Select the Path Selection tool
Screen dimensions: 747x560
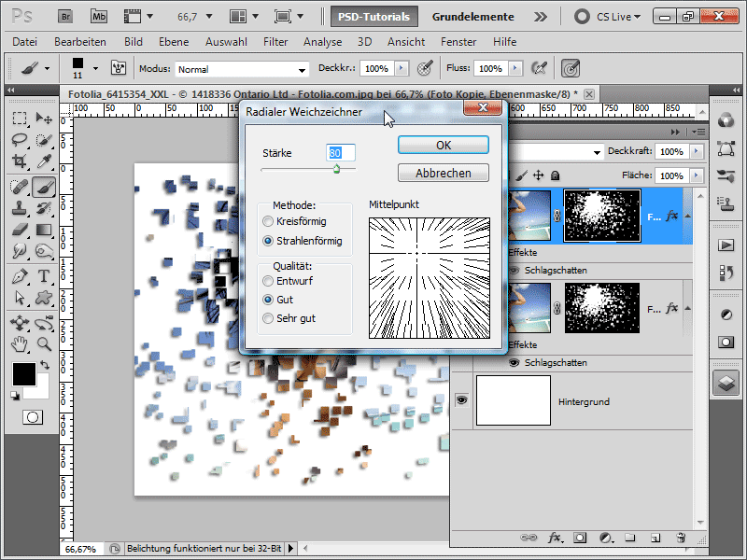[20, 298]
